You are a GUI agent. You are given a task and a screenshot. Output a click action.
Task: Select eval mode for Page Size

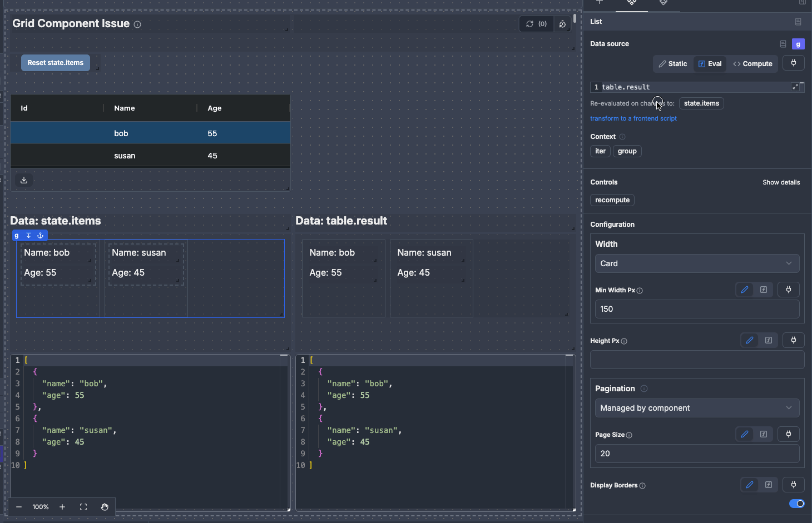tap(764, 434)
